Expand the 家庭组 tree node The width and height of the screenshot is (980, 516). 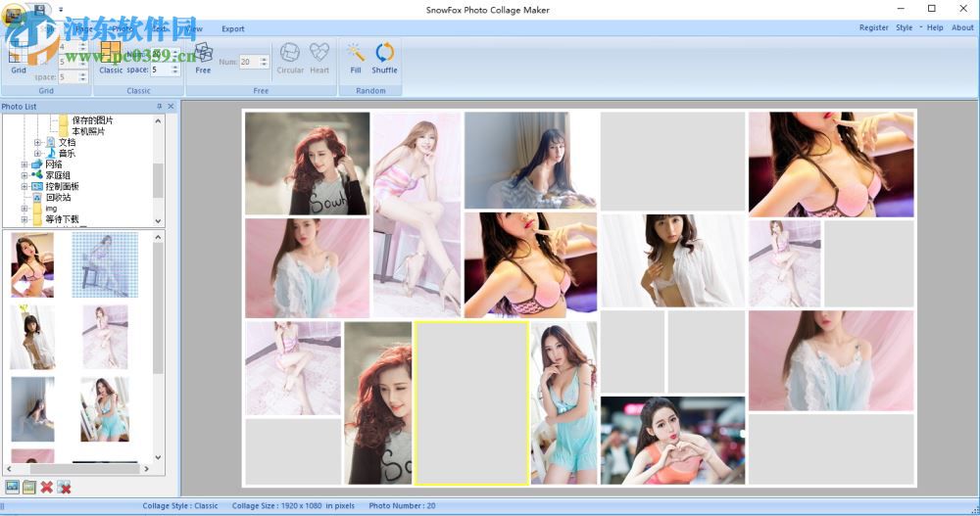(24, 175)
